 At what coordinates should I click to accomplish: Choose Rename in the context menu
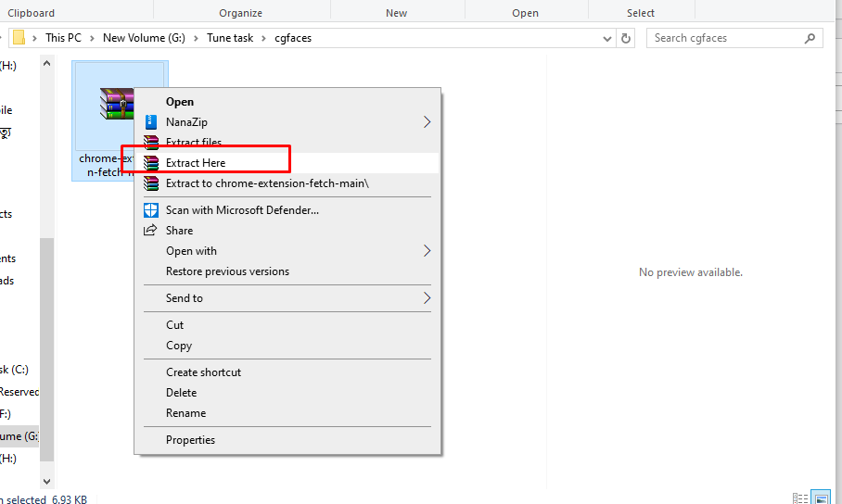(185, 413)
